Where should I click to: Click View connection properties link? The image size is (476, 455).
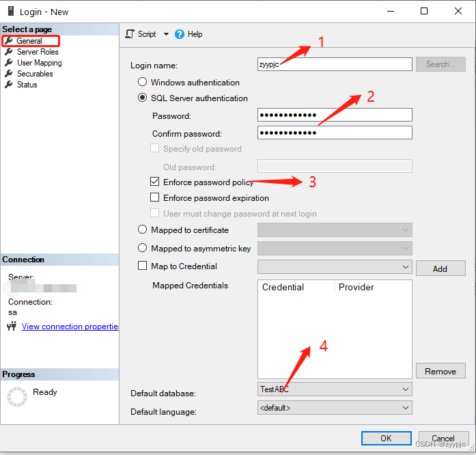[70, 327]
